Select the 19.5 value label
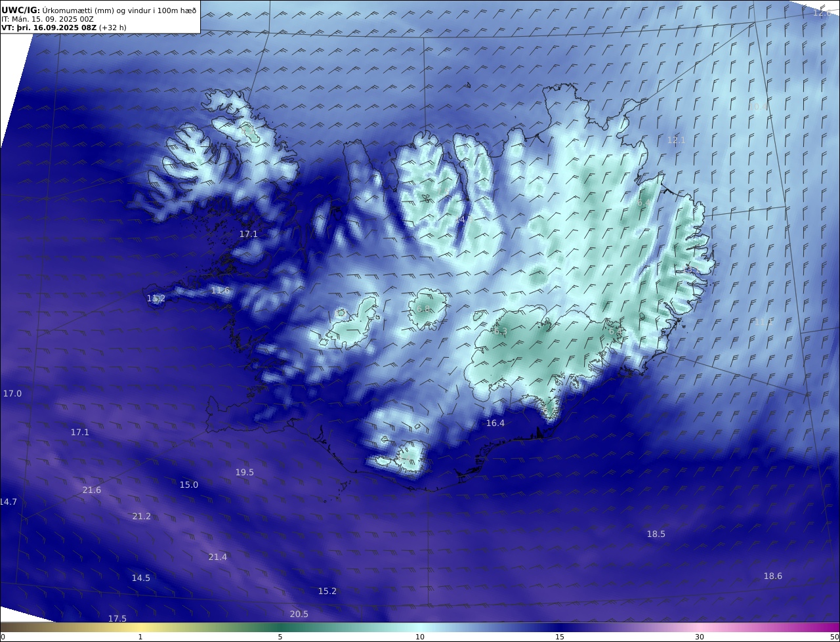 click(245, 473)
